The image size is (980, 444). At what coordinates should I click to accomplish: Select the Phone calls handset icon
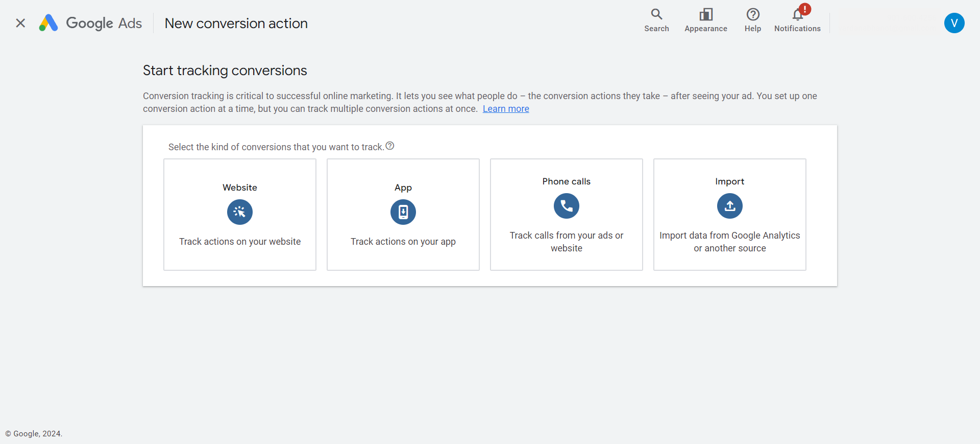coord(567,206)
